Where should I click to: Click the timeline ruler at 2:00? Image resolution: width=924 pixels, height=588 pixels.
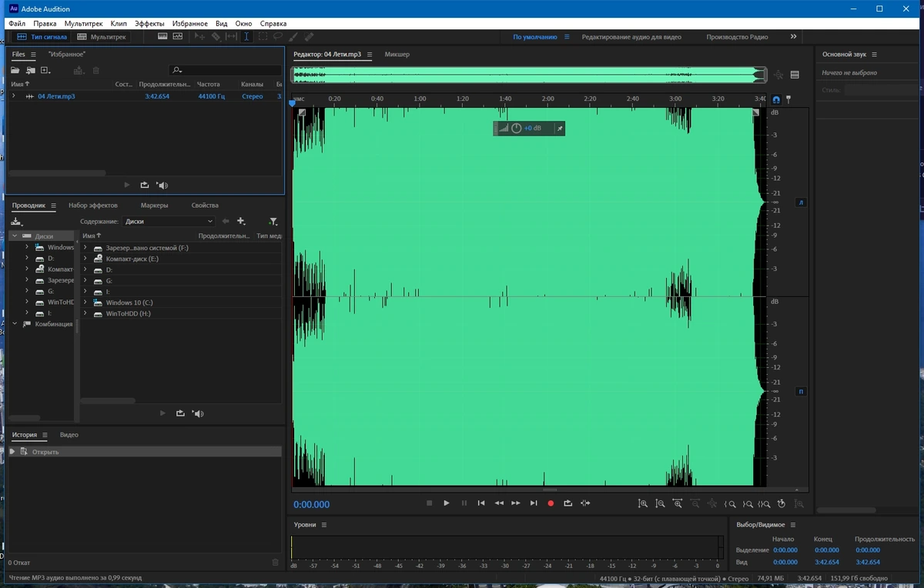[547, 99]
